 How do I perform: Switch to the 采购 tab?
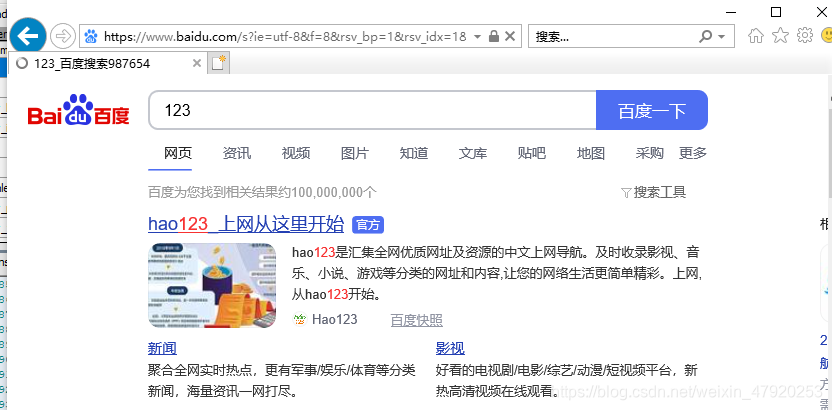(650, 154)
